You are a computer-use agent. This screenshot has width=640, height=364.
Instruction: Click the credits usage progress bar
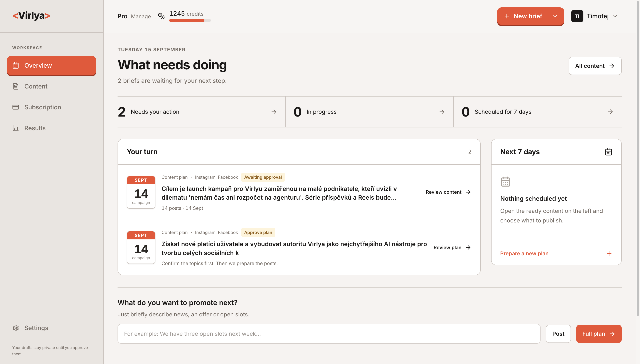click(x=190, y=20)
